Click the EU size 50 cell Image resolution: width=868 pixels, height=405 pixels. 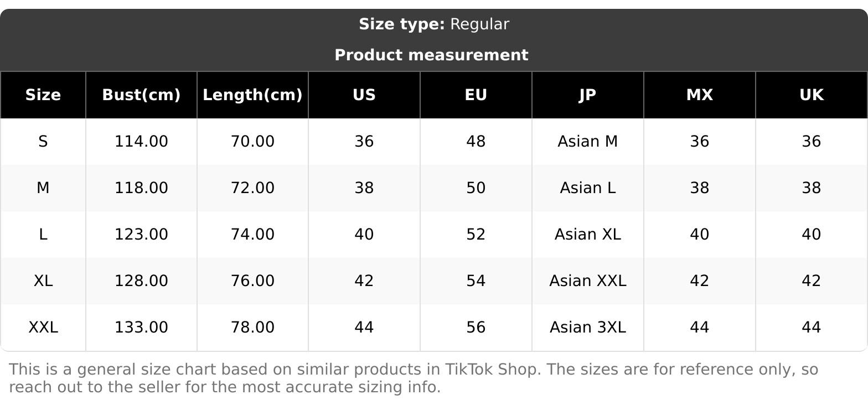click(x=476, y=188)
